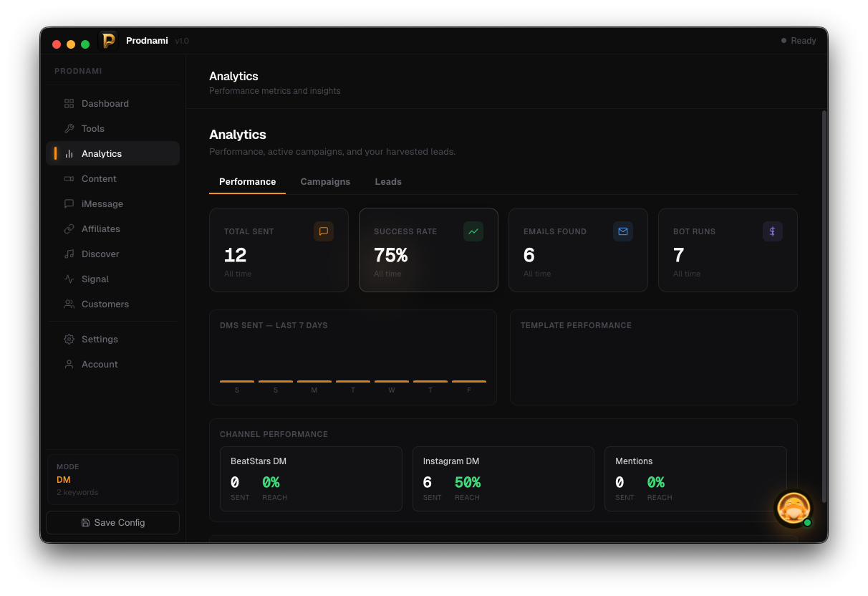Click the floppy disk icon in Save Config
868x596 pixels.
click(86, 523)
